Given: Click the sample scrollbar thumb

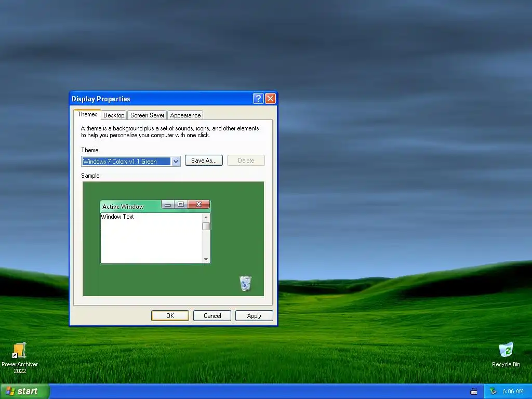Looking at the screenshot, I should 206,226.
